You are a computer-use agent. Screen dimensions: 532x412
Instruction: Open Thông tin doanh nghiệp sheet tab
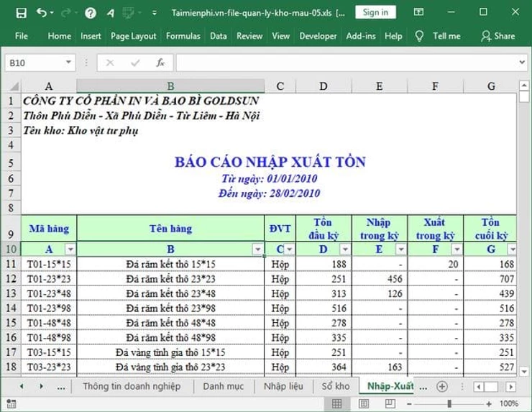[132, 386]
